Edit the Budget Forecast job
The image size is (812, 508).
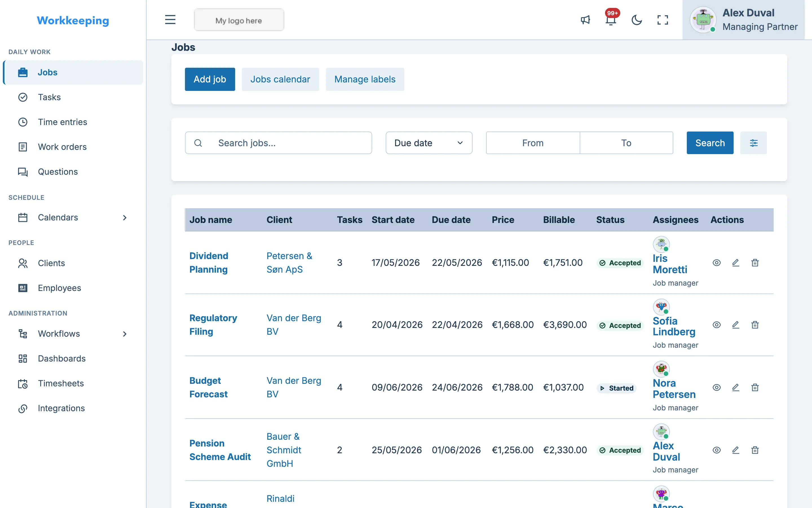[736, 387]
